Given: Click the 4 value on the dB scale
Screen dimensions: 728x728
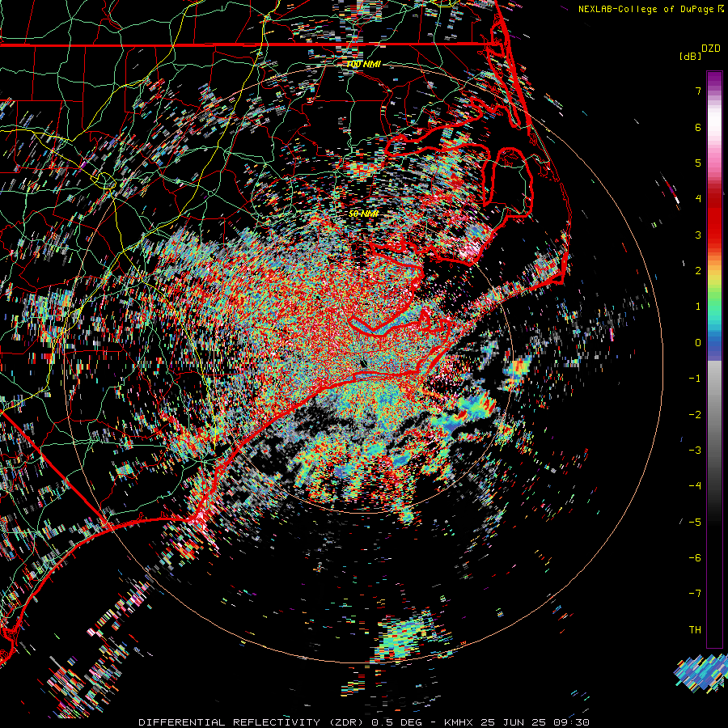Looking at the screenshot, I should (698, 199).
